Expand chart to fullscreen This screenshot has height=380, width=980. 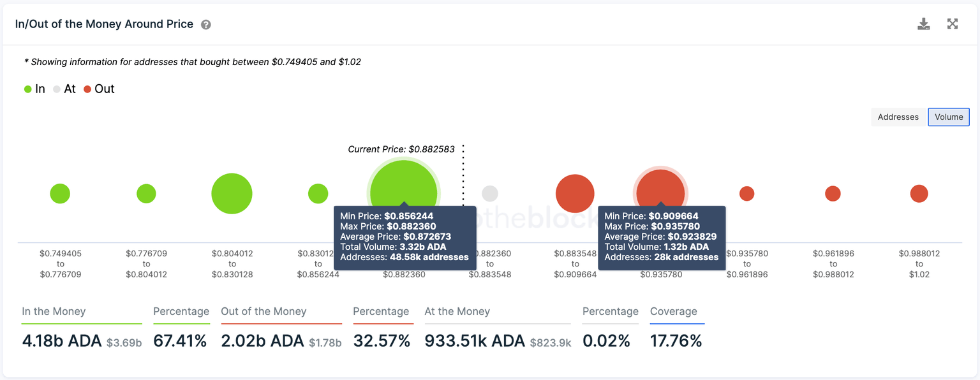(x=953, y=24)
